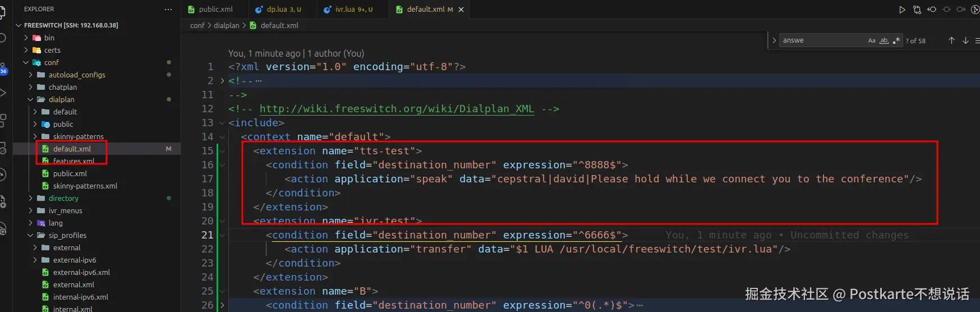Switch to the public.xml tab
Screen dimensions: 980x312
(215, 10)
